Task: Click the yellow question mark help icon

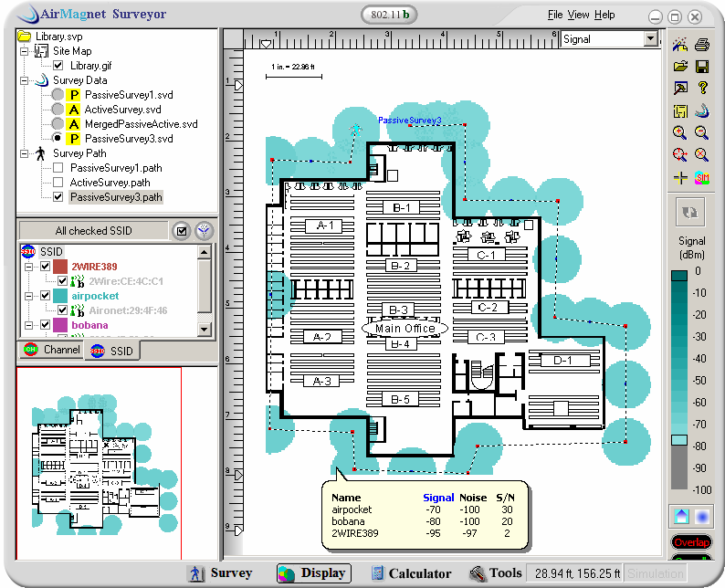Action: [702, 88]
